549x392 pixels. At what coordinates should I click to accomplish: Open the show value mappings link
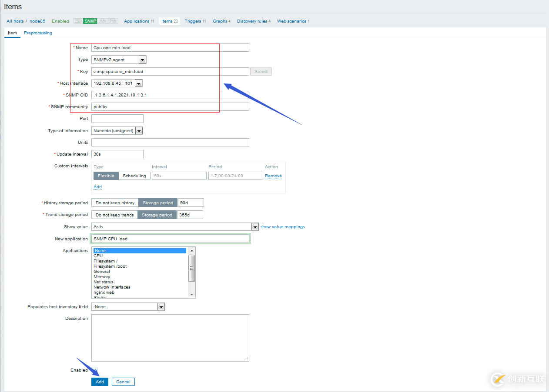282,227
